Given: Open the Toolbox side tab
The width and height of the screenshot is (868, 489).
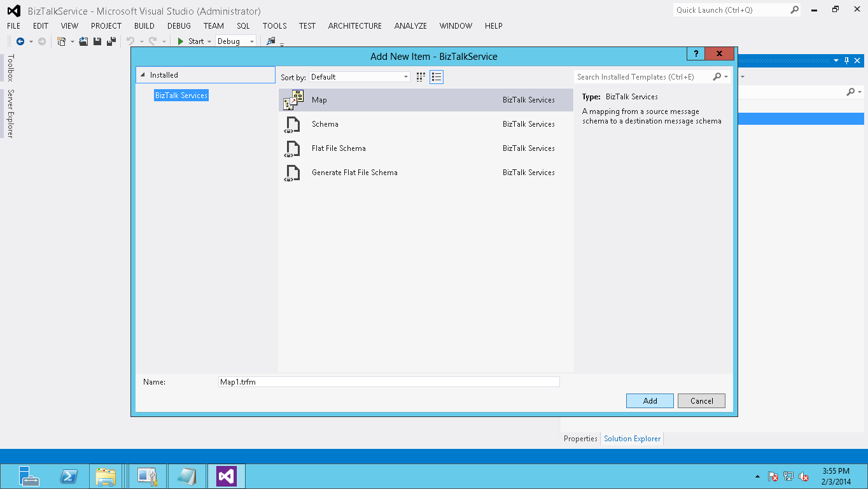Looking at the screenshot, I should (x=10, y=68).
